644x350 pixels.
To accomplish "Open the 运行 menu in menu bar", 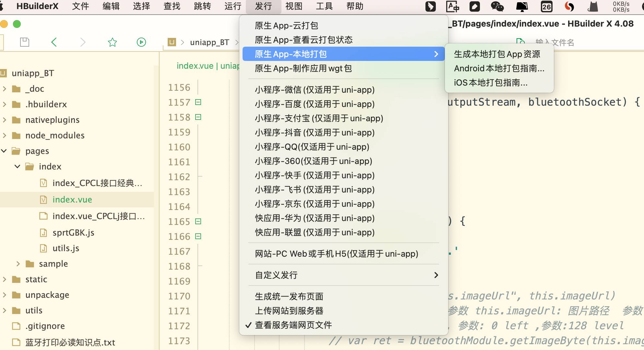I will (233, 6).
